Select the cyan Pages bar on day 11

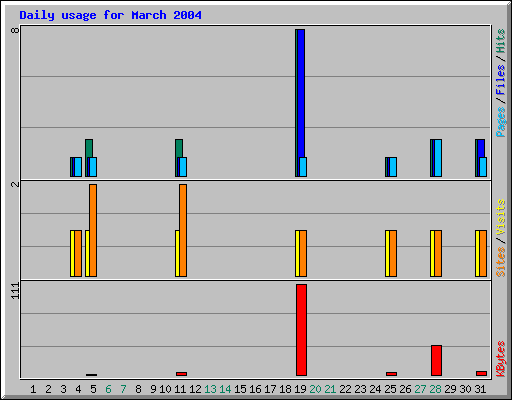point(183,167)
